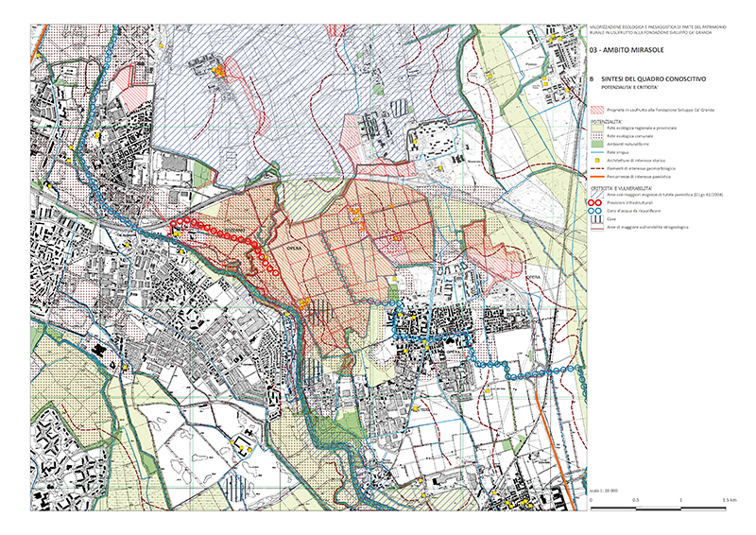This screenshot has width=756, height=535.
Task: Click the Cave vertical-bars legend symbol
Action: (597, 218)
